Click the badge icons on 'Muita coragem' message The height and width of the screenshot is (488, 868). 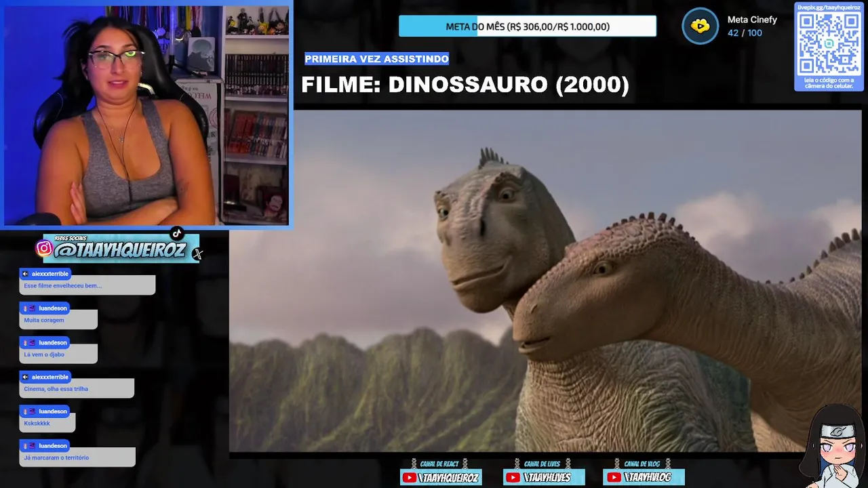click(x=29, y=308)
